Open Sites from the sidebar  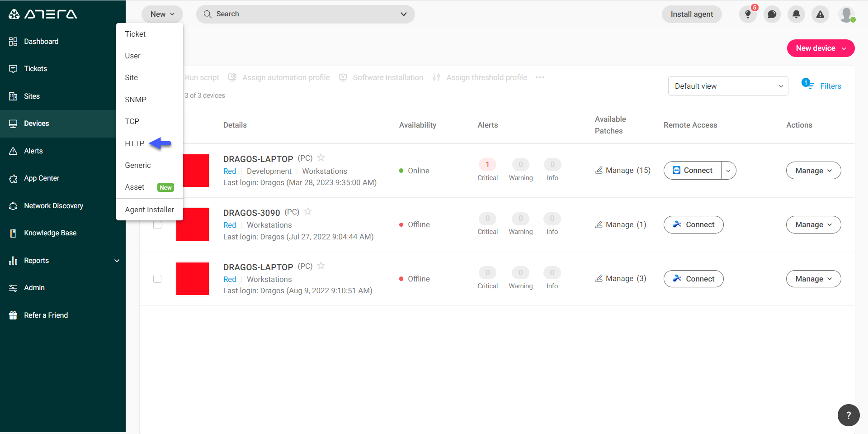click(x=32, y=96)
